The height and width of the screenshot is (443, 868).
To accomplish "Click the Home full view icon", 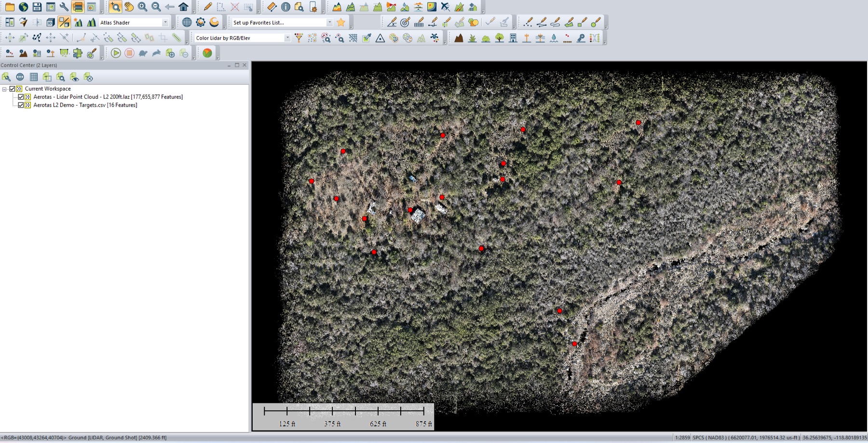I will point(183,7).
